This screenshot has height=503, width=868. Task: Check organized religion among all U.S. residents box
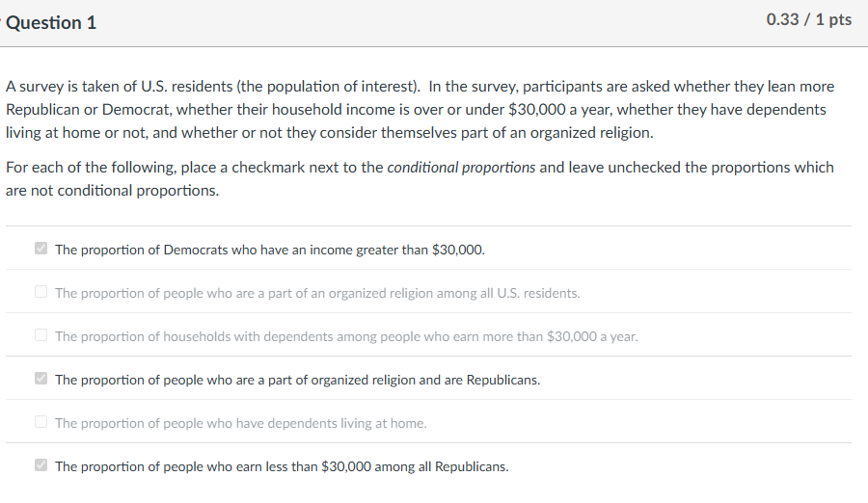[41, 293]
